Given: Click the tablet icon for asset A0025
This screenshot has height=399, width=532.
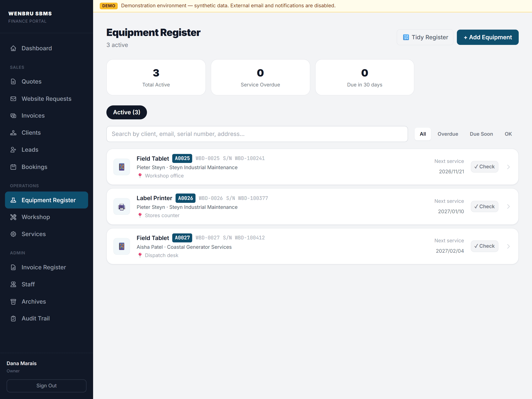Looking at the screenshot, I should 122,167.
